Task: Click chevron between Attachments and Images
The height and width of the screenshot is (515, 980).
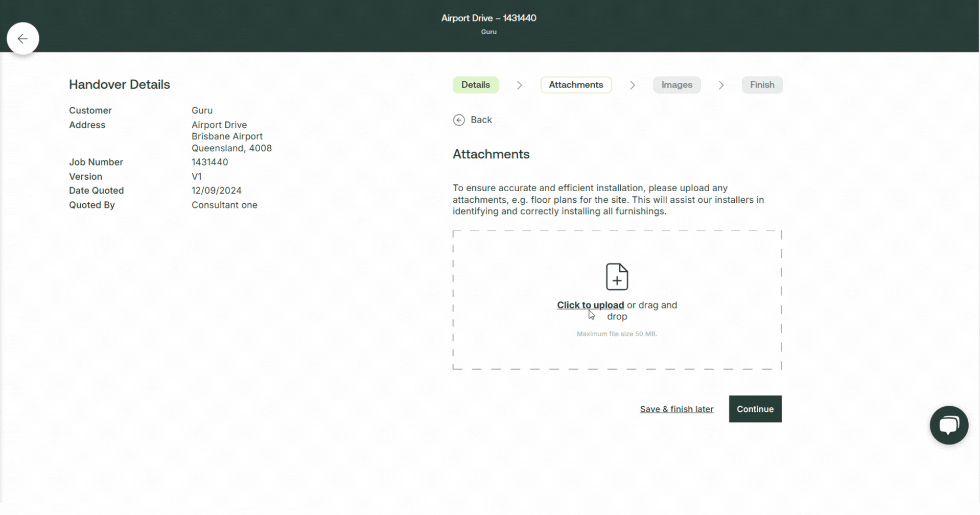Action: click(x=632, y=85)
